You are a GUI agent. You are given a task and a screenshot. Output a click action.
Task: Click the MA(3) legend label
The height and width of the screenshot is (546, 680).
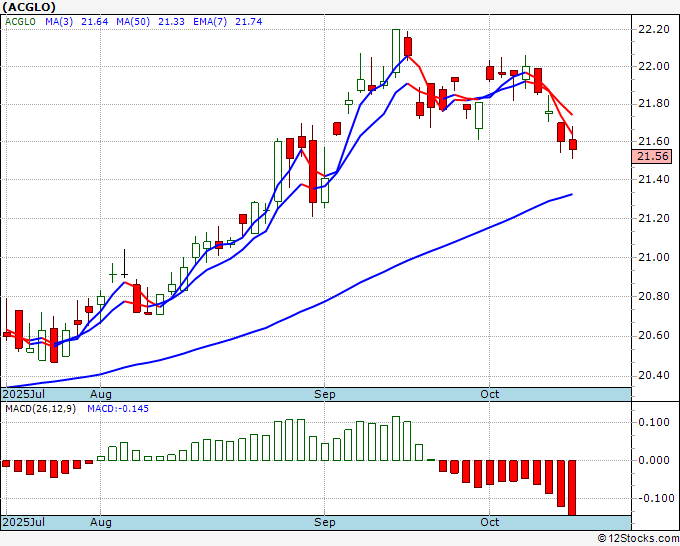[x=59, y=22]
